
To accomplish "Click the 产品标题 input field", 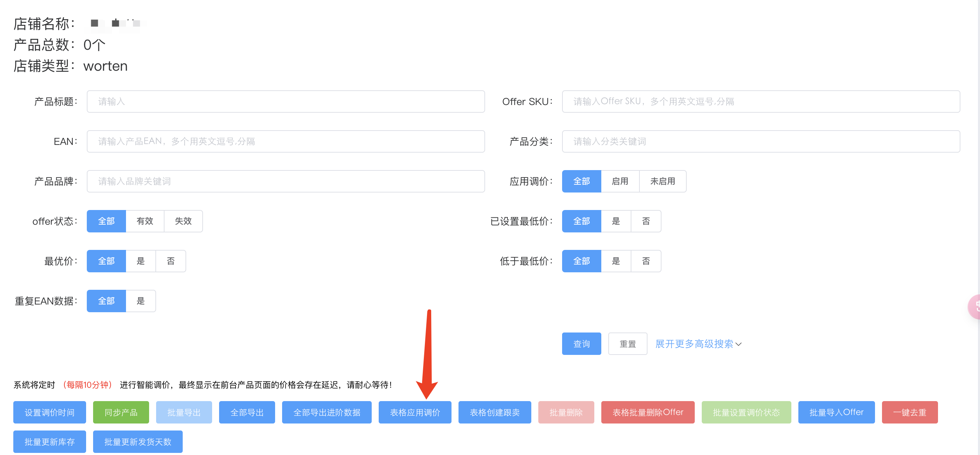I will [285, 101].
